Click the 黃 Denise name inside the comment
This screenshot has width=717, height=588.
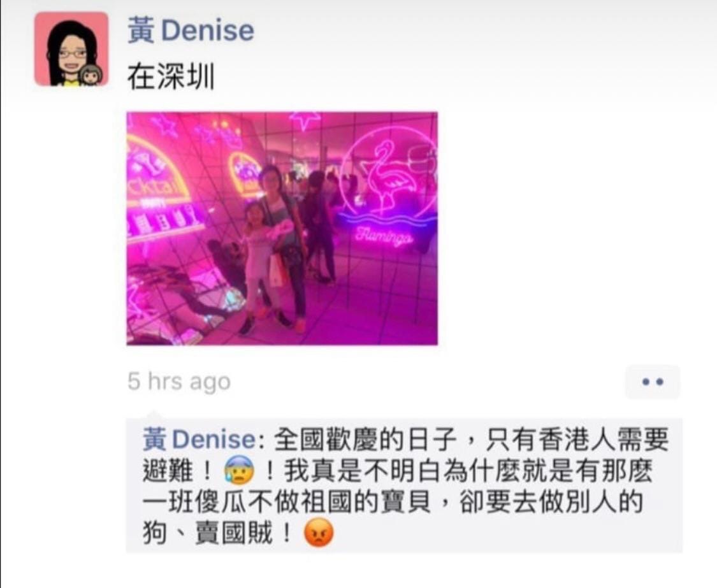click(x=198, y=440)
